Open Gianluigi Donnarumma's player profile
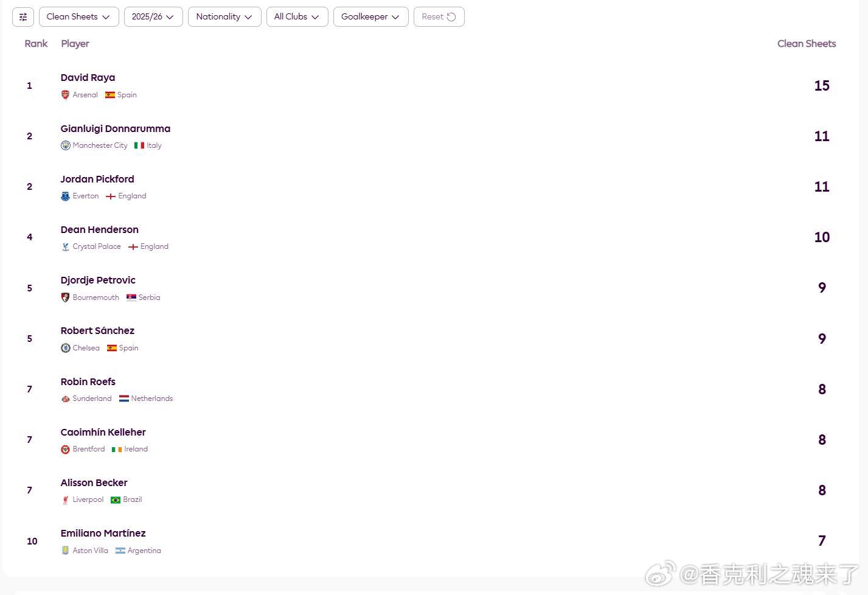The height and width of the screenshot is (595, 868). coord(116,129)
